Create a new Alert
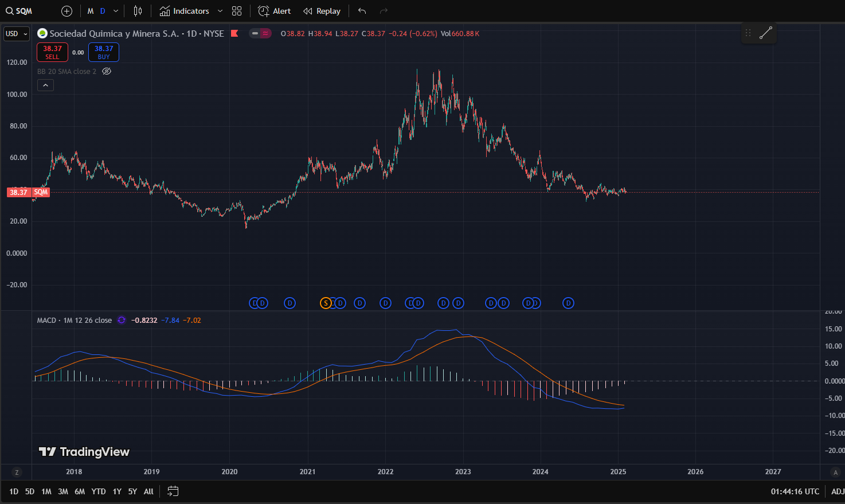845x504 pixels. [x=275, y=11]
